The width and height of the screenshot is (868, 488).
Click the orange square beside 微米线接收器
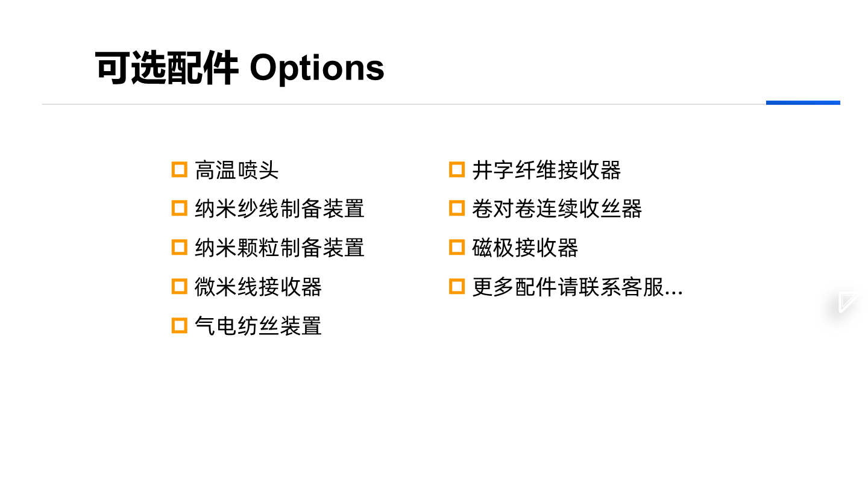pos(179,286)
